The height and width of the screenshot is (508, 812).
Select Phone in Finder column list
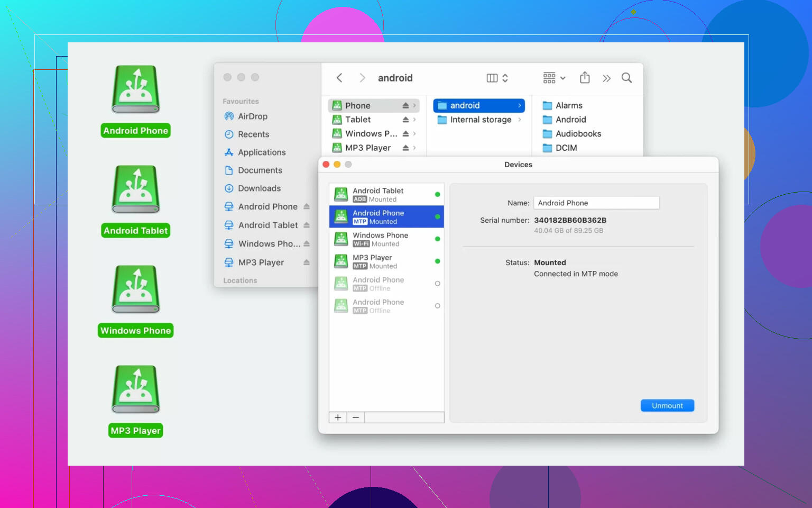pyautogui.click(x=374, y=106)
